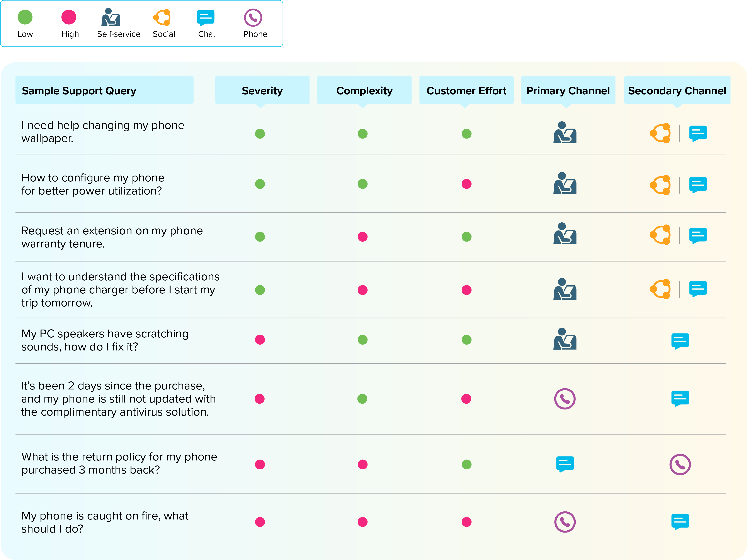Click the pink Customer Effort dot in the power utilization row
Image resolution: width=747 pixels, height=560 pixels.
click(x=466, y=184)
